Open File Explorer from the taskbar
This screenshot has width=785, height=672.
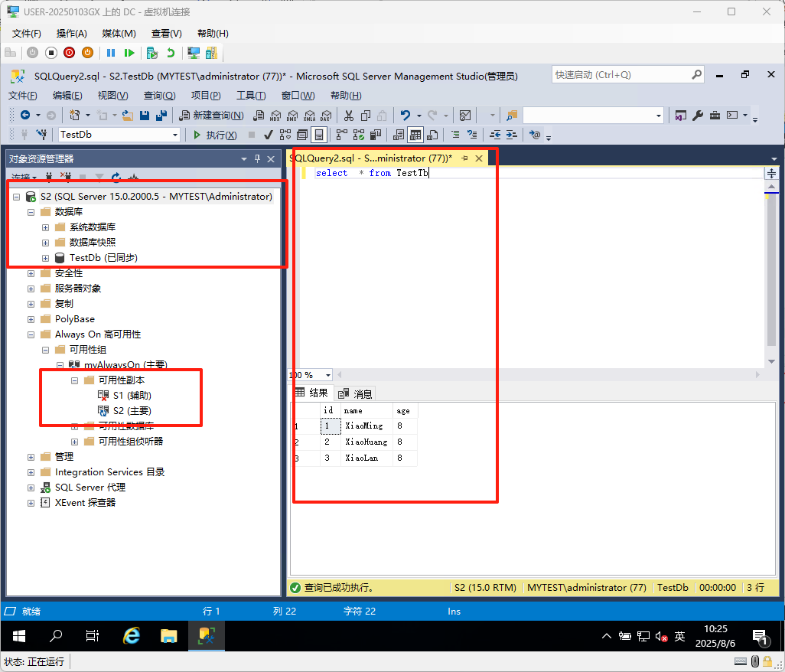pos(169,636)
